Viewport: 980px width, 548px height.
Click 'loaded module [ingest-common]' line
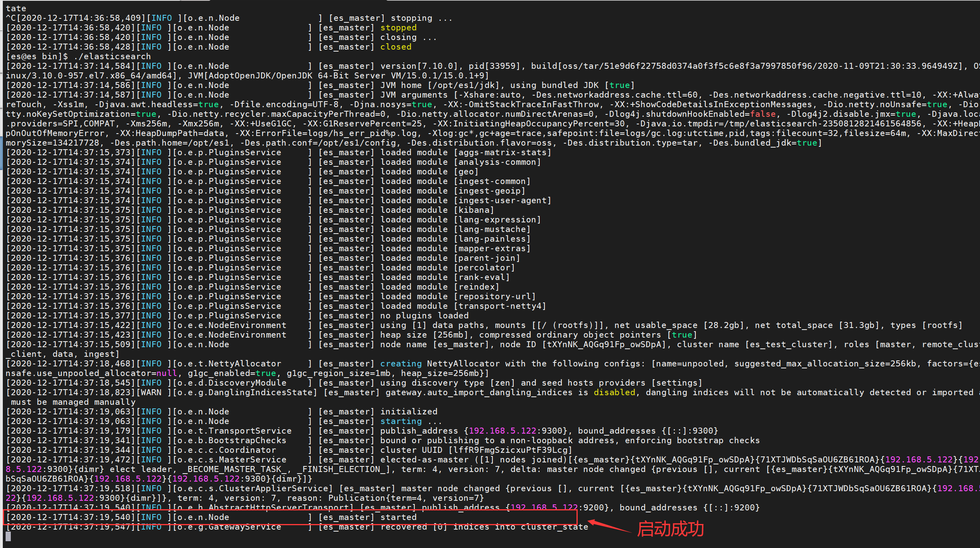(x=455, y=181)
